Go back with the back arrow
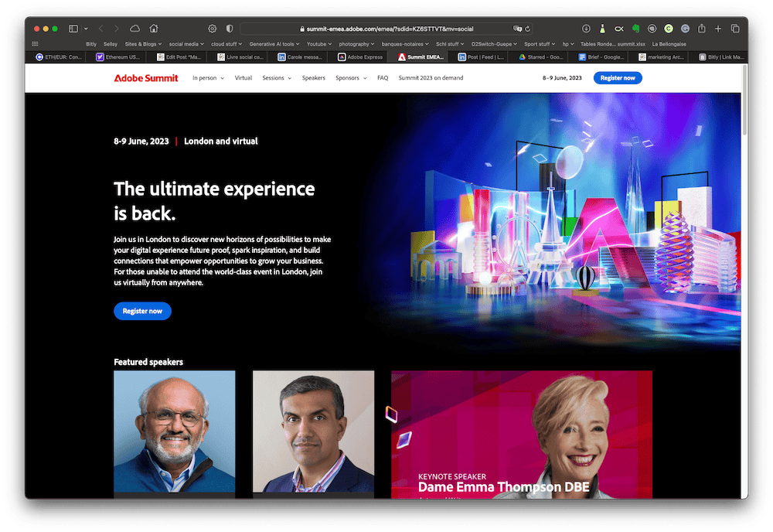773x532 pixels. (x=100, y=29)
